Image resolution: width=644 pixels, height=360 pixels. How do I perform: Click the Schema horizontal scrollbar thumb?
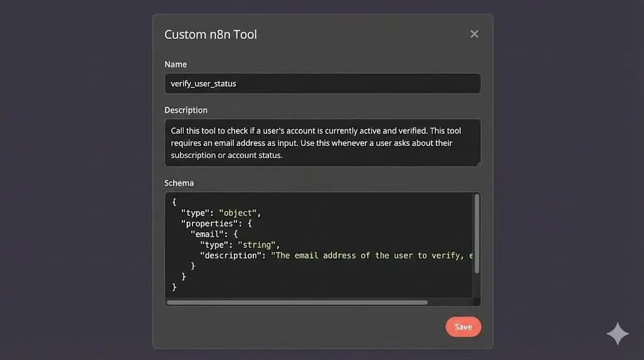click(297, 303)
